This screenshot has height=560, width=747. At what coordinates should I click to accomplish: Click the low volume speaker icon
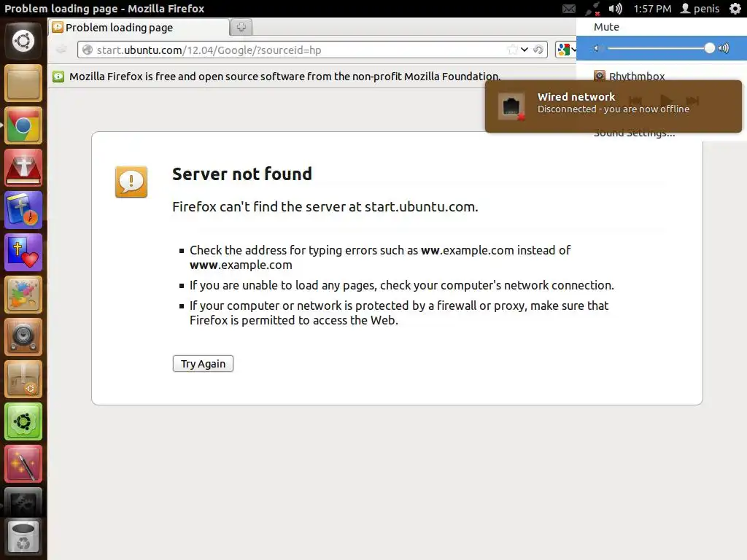click(x=597, y=48)
